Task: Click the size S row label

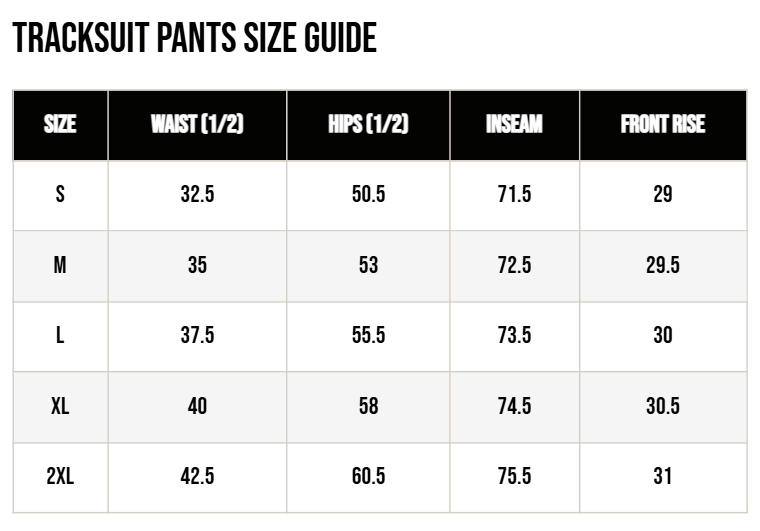Action: (x=60, y=194)
